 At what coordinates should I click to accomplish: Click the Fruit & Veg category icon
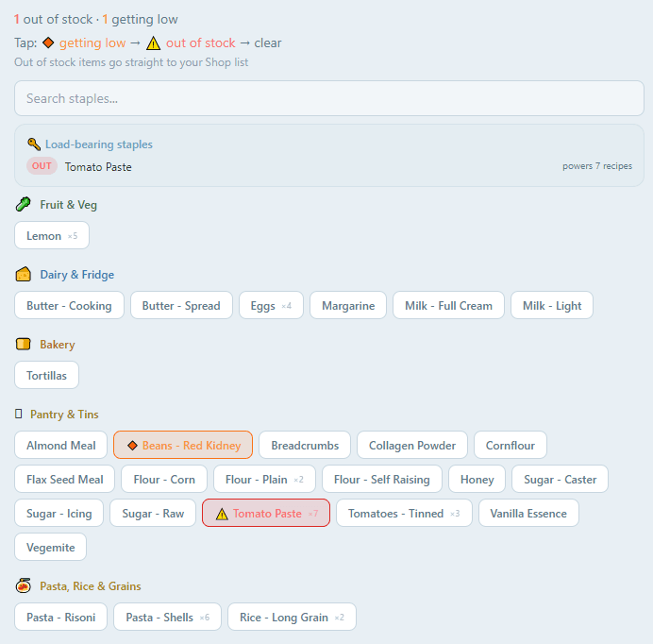tap(24, 205)
